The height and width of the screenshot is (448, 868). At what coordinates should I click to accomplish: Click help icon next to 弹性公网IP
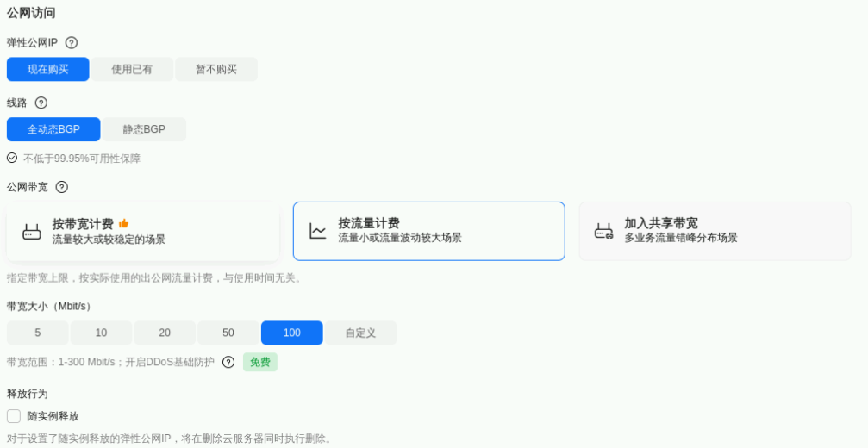coord(72,43)
